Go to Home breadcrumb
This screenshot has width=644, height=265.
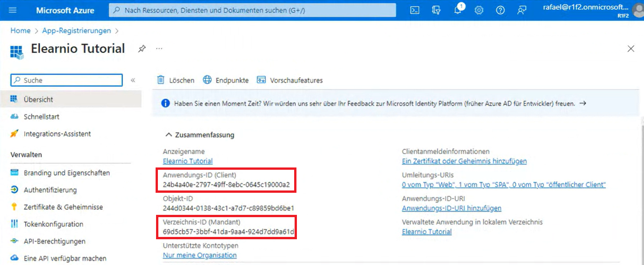(20, 30)
